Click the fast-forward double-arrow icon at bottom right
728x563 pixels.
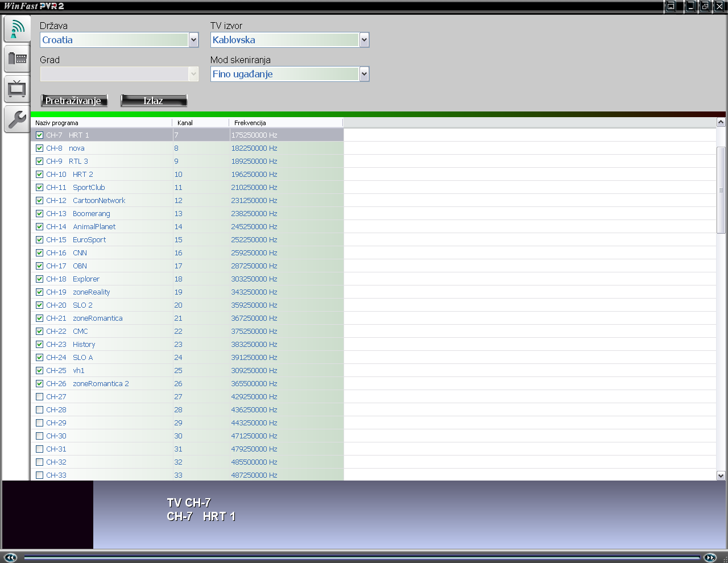click(710, 557)
